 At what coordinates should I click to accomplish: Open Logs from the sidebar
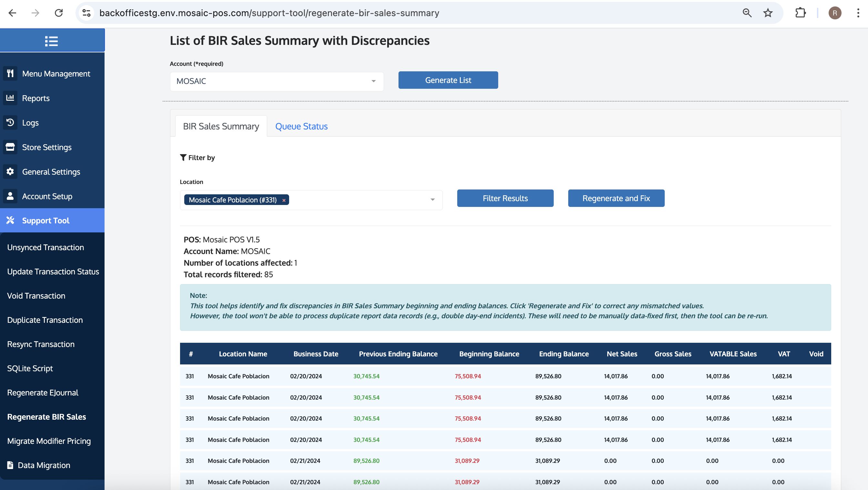(30, 123)
